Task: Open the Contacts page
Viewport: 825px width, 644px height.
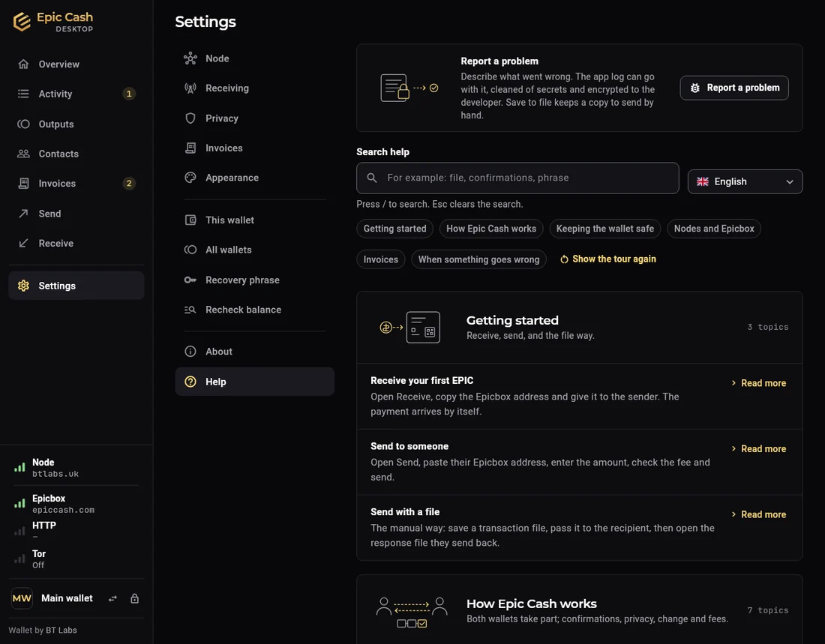Action: [x=76, y=154]
